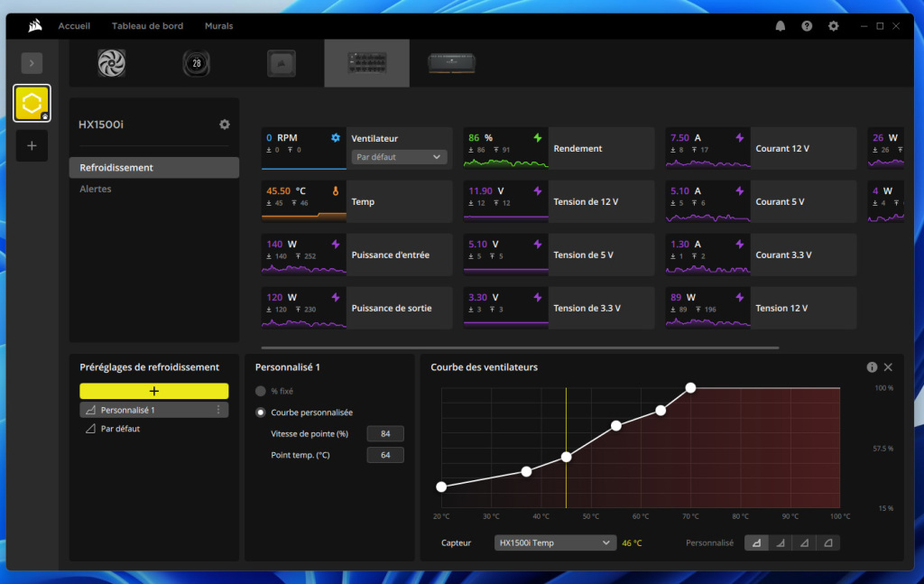Select the fan device icon in the device bar

[111, 63]
